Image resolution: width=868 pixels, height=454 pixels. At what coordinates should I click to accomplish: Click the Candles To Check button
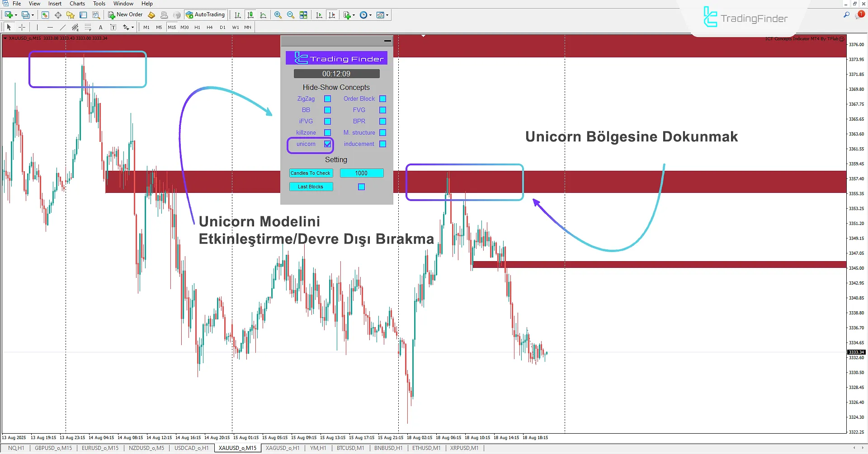[311, 173]
